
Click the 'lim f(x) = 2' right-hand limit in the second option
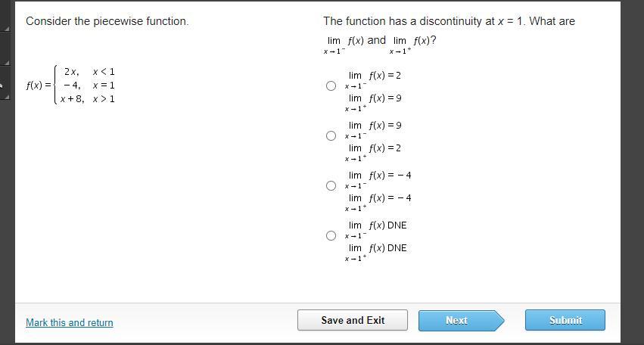[375, 148]
